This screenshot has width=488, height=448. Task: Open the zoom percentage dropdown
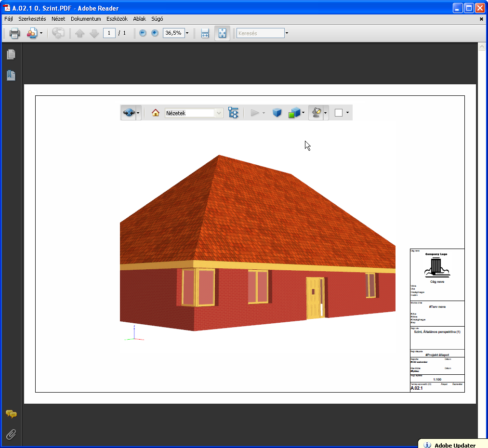[187, 33]
